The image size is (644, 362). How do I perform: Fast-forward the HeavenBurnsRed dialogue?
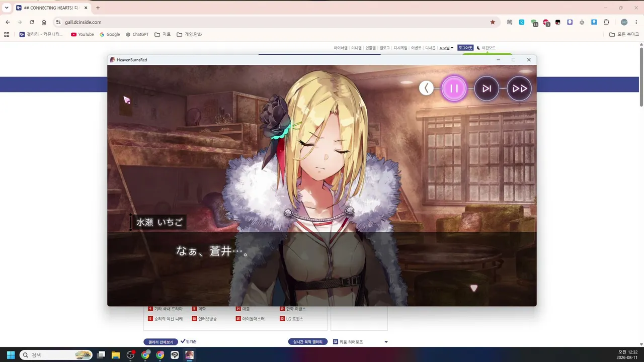tap(519, 88)
